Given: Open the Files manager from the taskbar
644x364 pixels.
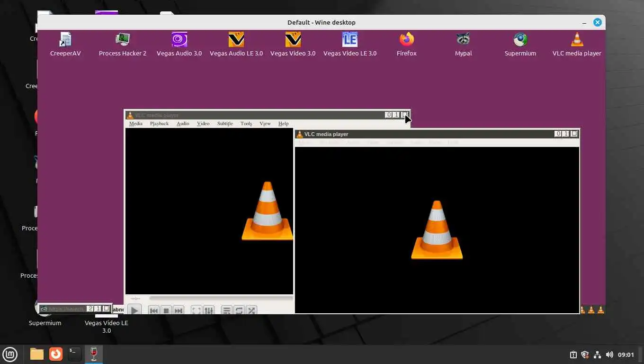Looking at the screenshot, I should (x=36, y=354).
